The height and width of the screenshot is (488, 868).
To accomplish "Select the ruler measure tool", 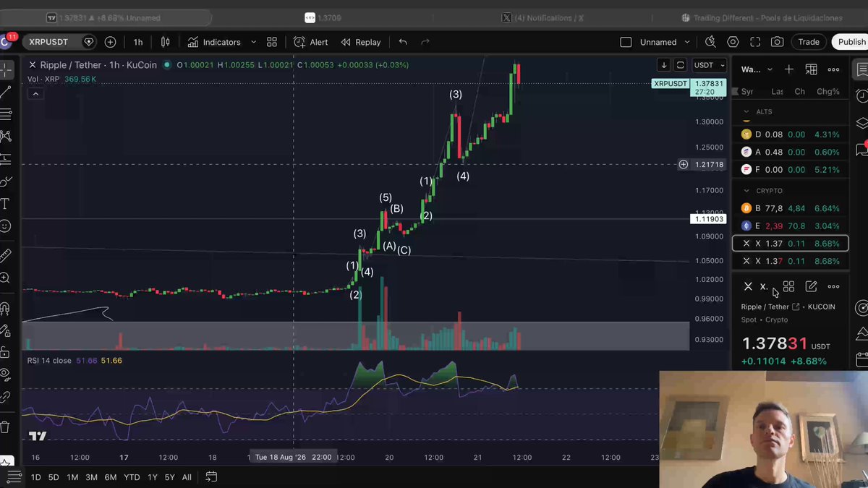I will click(x=5, y=254).
